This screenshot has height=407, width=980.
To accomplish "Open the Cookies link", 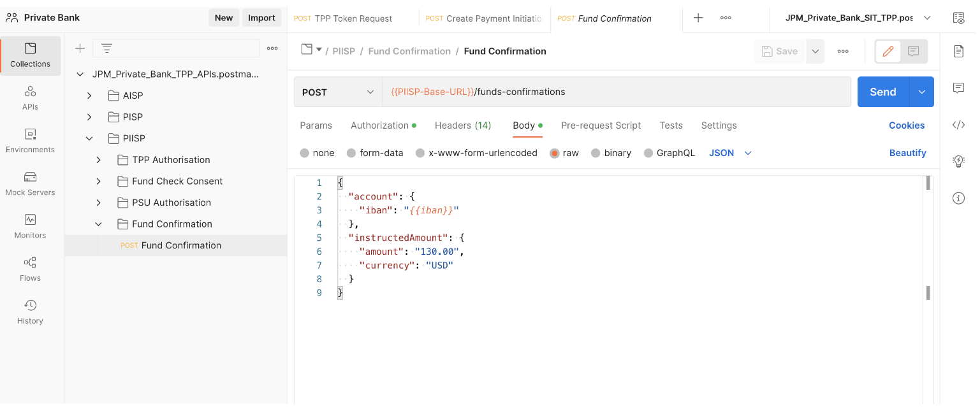I will coord(907,125).
